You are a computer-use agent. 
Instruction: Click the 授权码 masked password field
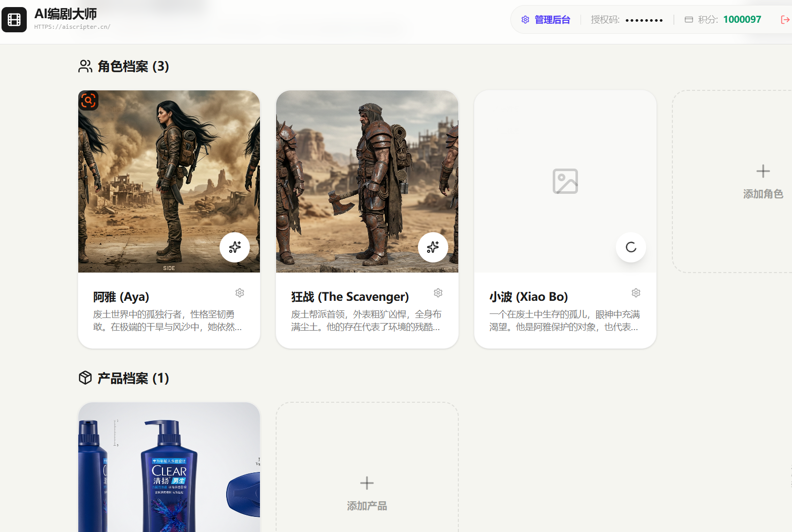click(644, 20)
